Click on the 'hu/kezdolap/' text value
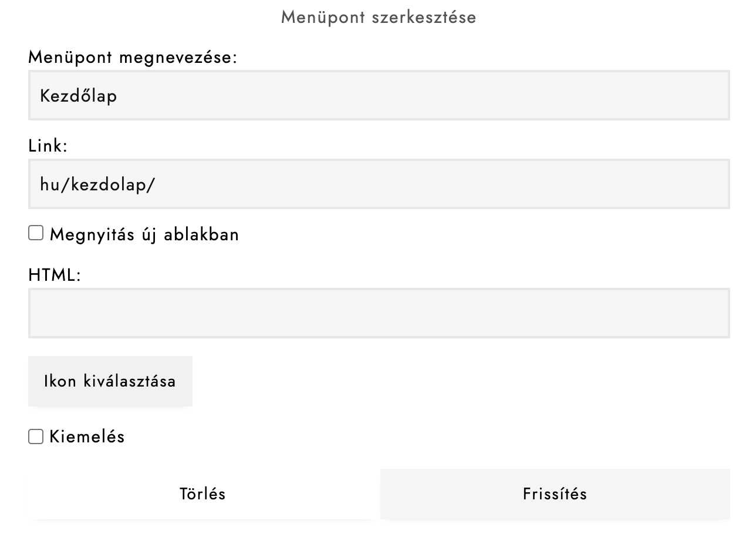Screen dimensions: 756x544 pyautogui.click(x=97, y=184)
